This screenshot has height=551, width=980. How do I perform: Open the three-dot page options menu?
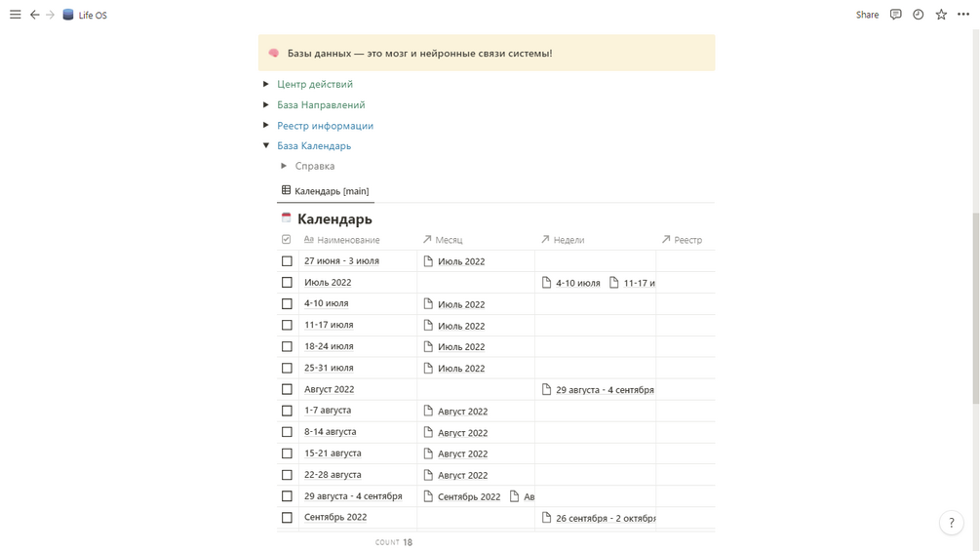click(963, 15)
